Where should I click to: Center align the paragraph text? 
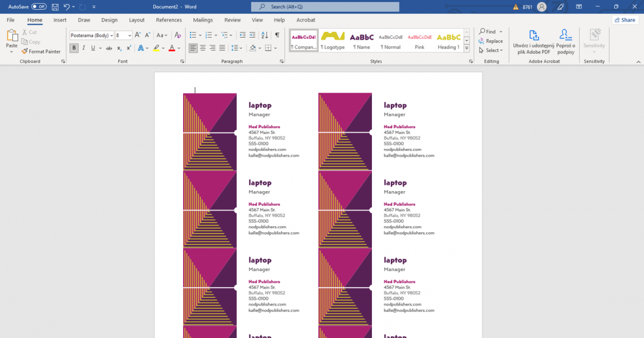click(203, 48)
